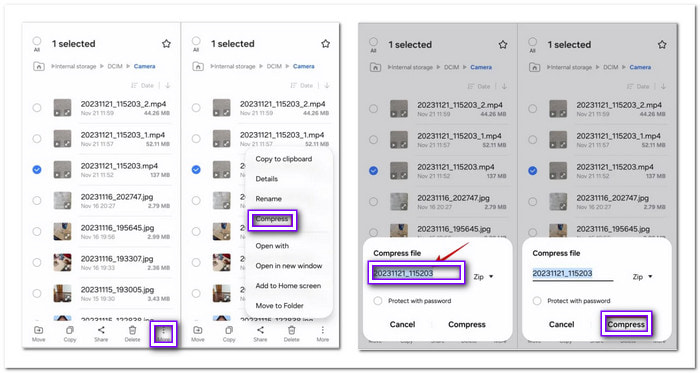Uncheck 20231121_115203.mp4 in the leftmost file list
Image resolution: width=700 pixels, height=373 pixels.
pyautogui.click(x=37, y=170)
